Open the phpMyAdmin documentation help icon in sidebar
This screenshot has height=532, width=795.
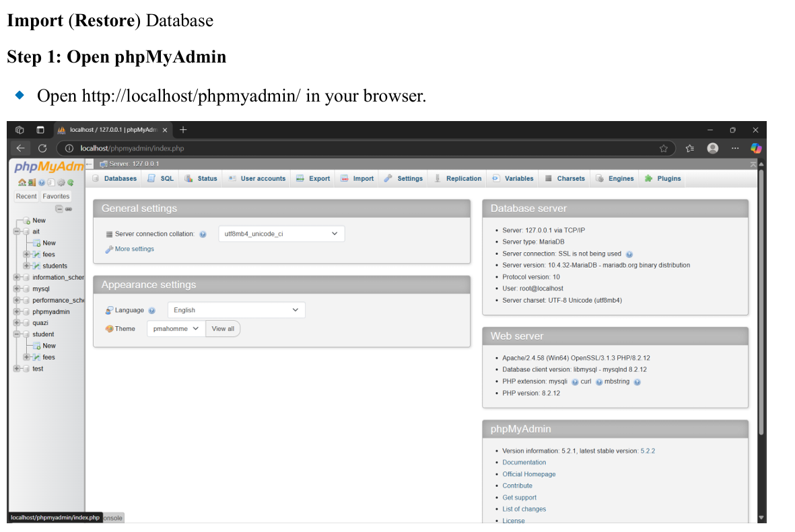[42, 182]
